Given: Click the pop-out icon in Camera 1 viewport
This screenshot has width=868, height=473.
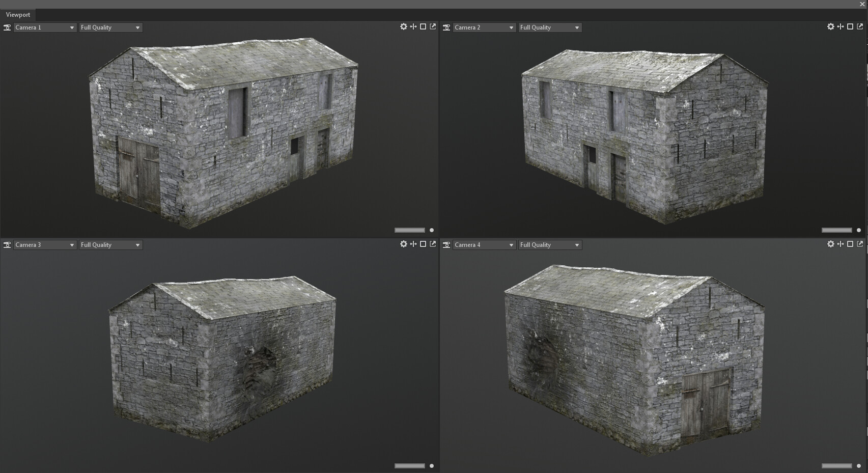Looking at the screenshot, I should click(433, 26).
